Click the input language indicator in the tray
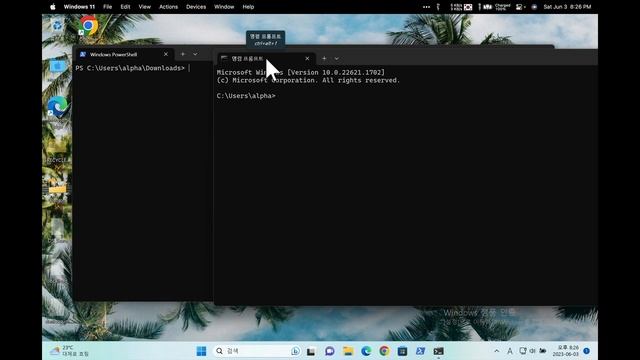The image size is (640, 360). pyautogui.click(x=510, y=351)
